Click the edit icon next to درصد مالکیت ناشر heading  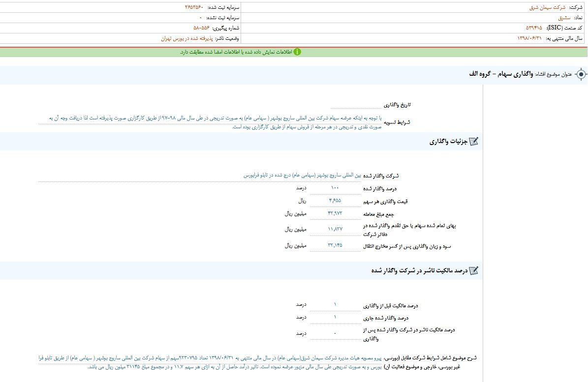[474, 270]
